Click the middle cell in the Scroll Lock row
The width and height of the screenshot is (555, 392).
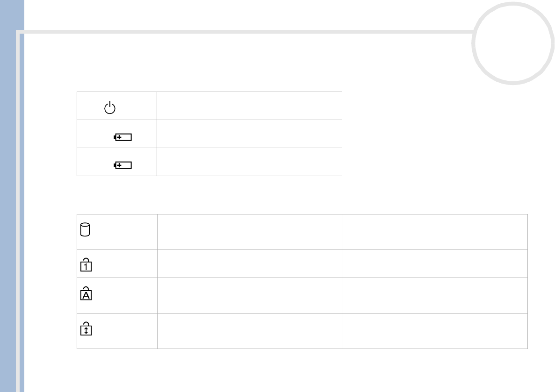pos(250,330)
